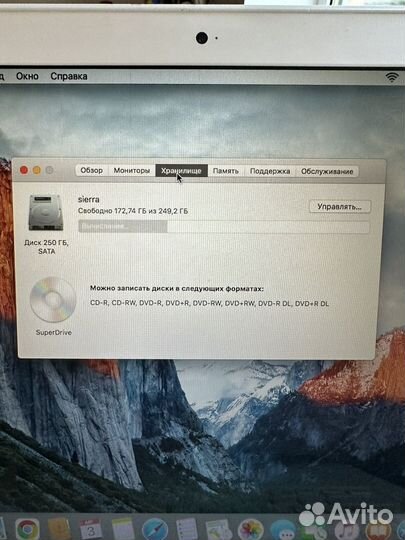This screenshot has width=405, height=540.
Task: Click the Можно записать диски heading
Action: pos(177,288)
